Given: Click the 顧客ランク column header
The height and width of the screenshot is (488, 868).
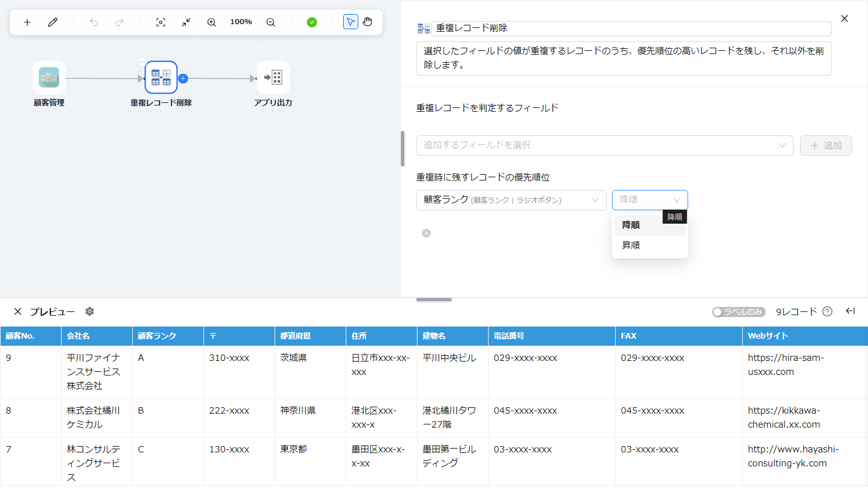Looking at the screenshot, I should [x=168, y=336].
